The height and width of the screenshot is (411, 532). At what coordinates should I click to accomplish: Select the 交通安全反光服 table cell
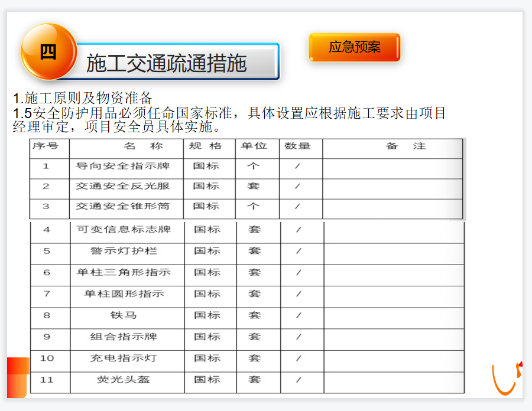123,186
